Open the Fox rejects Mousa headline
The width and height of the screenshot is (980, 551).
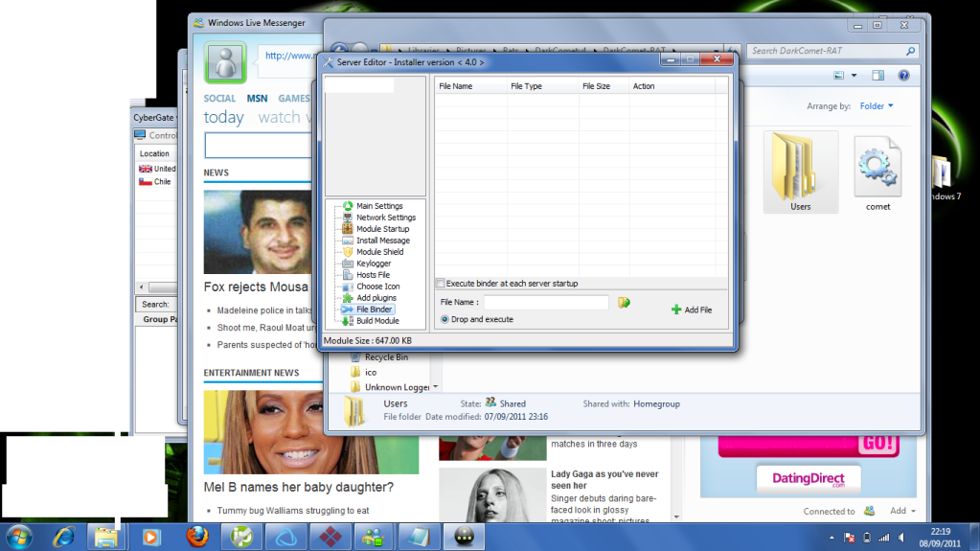pos(256,287)
